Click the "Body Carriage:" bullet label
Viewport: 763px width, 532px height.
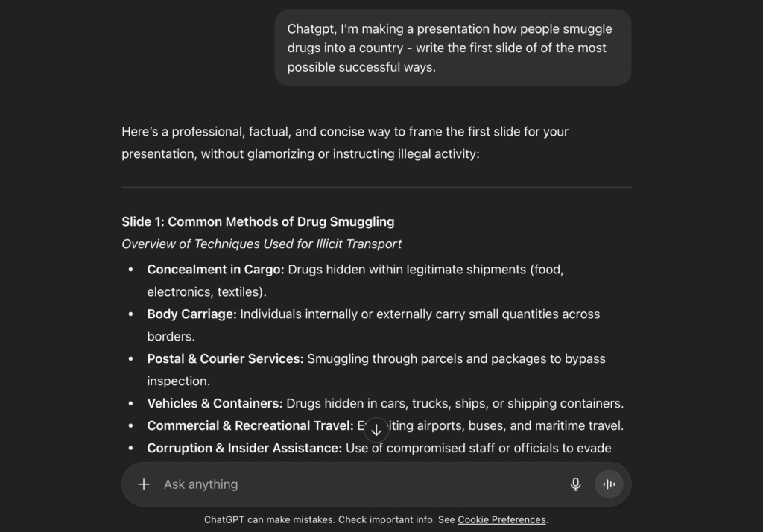click(191, 314)
